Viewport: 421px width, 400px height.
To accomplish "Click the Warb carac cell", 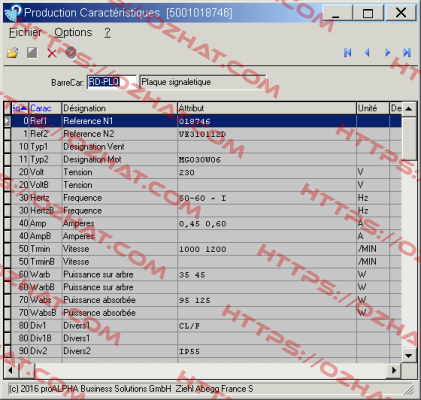I will 45,274.
